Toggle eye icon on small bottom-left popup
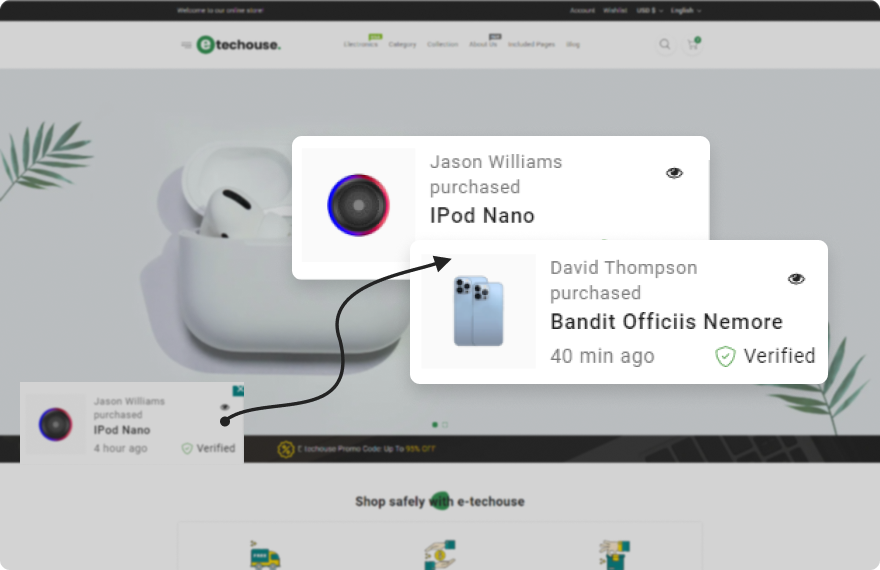The image size is (880, 570). pyautogui.click(x=224, y=407)
